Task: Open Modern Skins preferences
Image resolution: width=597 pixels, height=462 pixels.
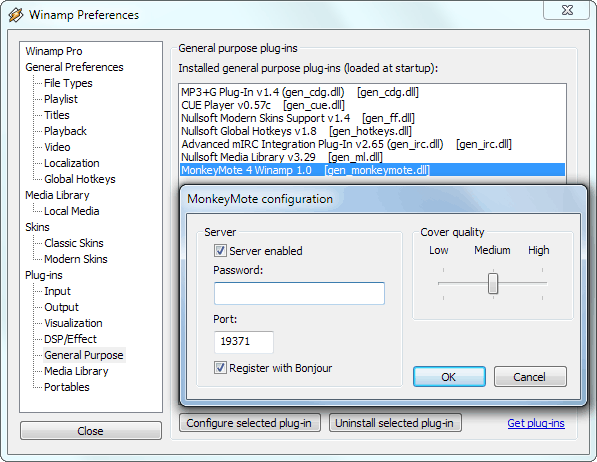Action: click(x=76, y=259)
